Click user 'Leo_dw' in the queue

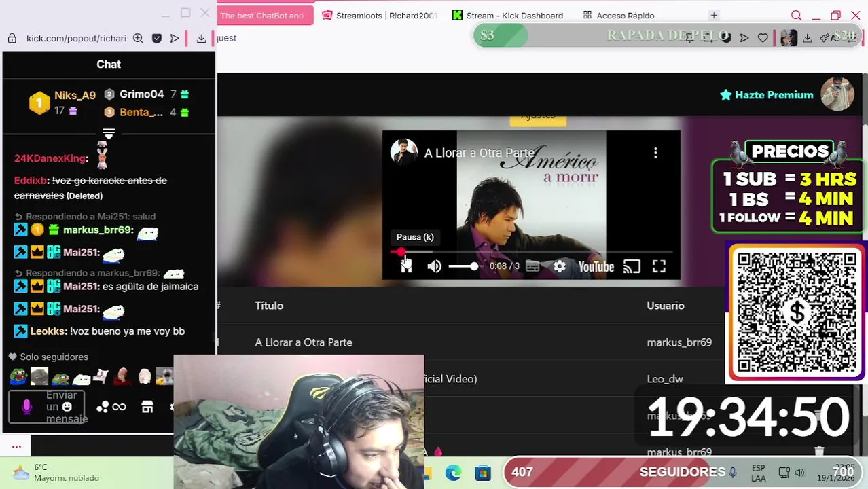click(x=665, y=379)
